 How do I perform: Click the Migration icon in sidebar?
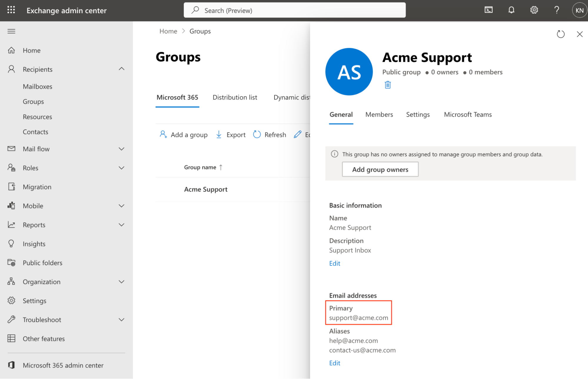[11, 187]
